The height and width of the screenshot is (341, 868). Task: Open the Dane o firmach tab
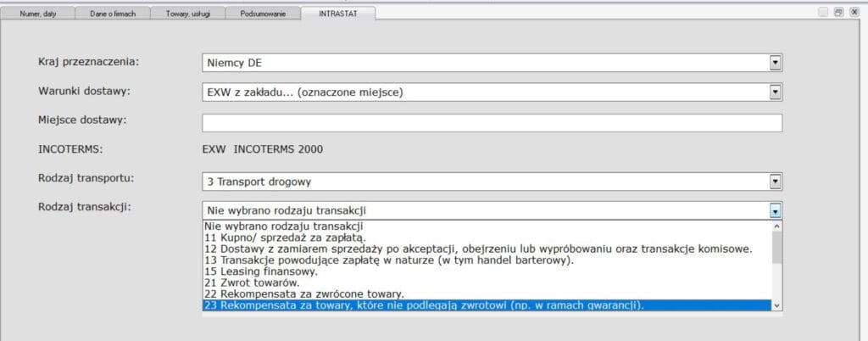[x=113, y=14]
